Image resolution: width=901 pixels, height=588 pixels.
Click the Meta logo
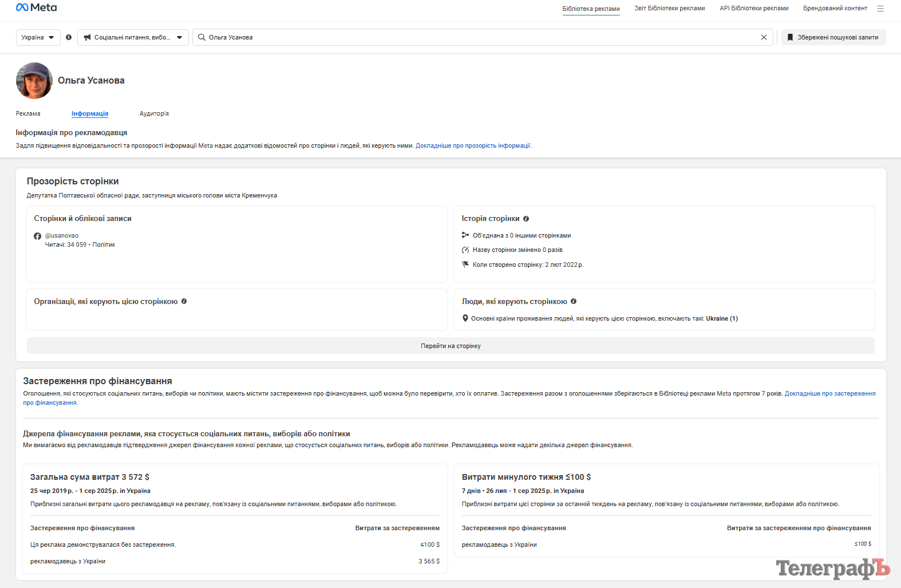(36, 7)
